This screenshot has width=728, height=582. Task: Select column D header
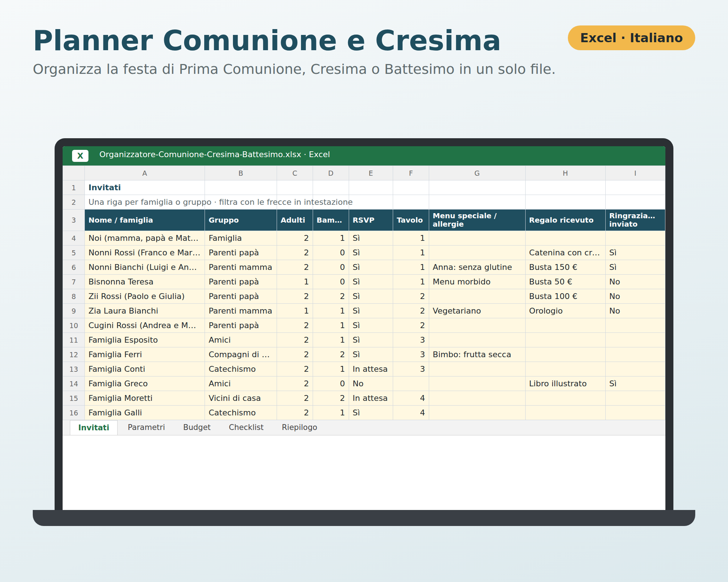[331, 173]
